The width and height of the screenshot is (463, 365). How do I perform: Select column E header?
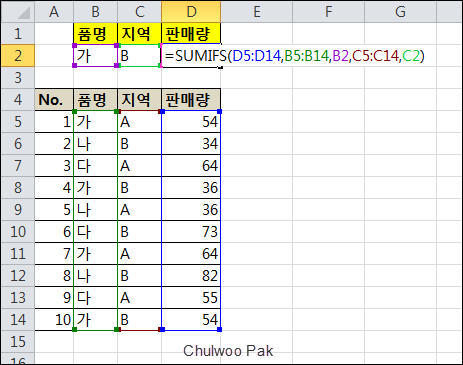coord(256,12)
